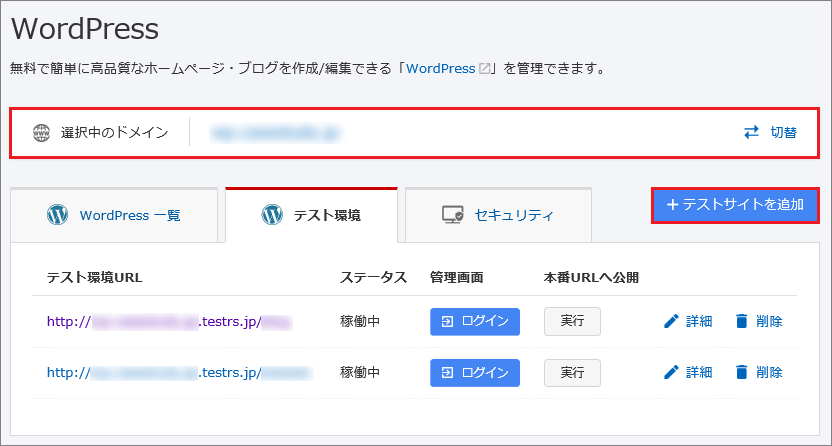Viewport: 832px width, 446px height.
Task: Click the monitor shield icon in セキュリティ tab
Action: pos(453,215)
